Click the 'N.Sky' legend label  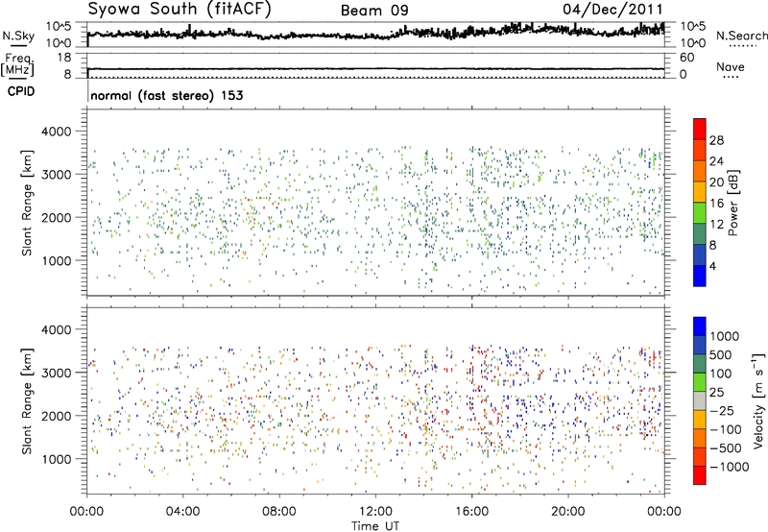click(18, 36)
